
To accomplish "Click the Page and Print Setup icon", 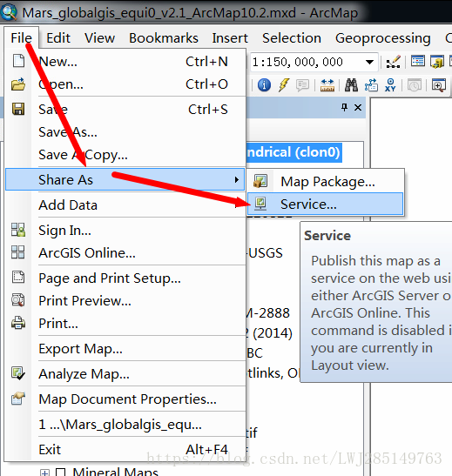I will (18, 278).
